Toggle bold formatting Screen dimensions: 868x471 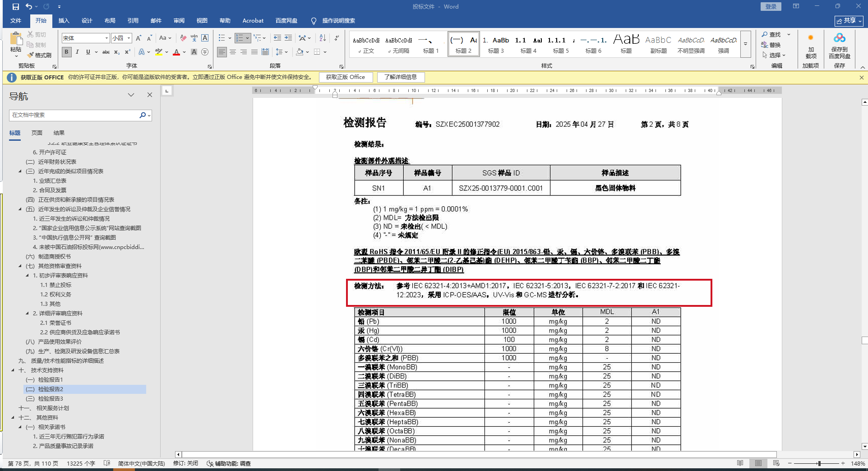[66, 52]
